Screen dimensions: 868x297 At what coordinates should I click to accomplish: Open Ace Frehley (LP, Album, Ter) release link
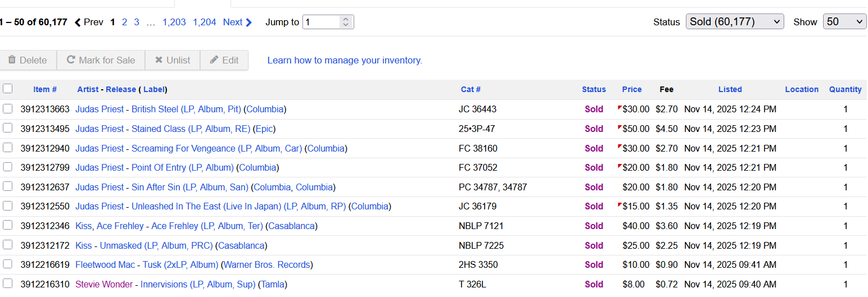click(x=207, y=226)
